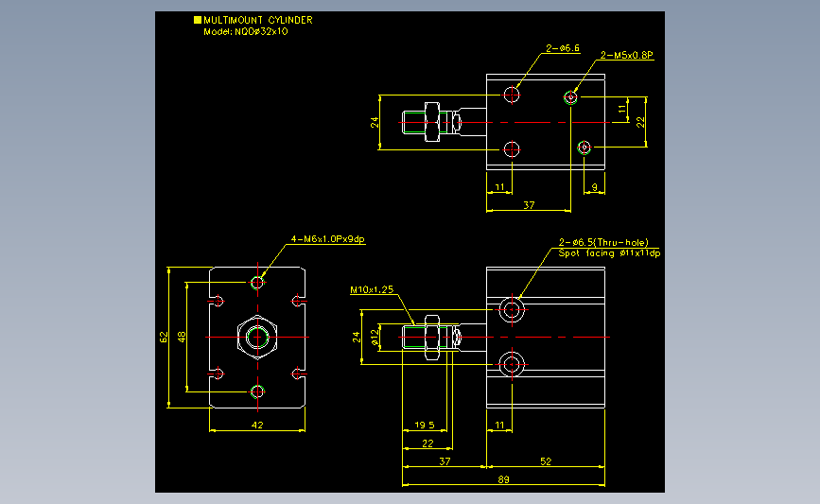The image size is (820, 504).
Task: Select the 42 width dimension value
Action: [256, 426]
